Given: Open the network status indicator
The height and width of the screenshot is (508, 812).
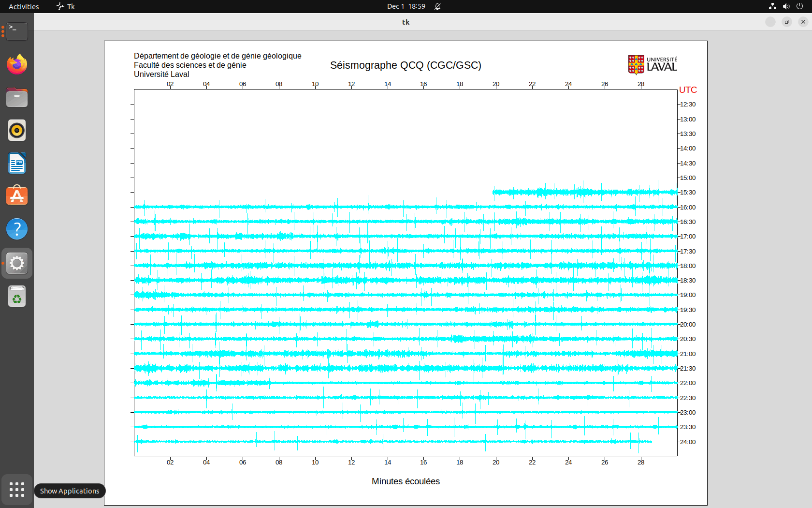Looking at the screenshot, I should [x=772, y=6].
